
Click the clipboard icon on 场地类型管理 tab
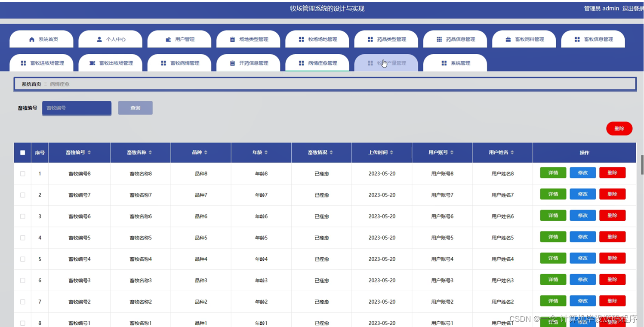tap(232, 40)
